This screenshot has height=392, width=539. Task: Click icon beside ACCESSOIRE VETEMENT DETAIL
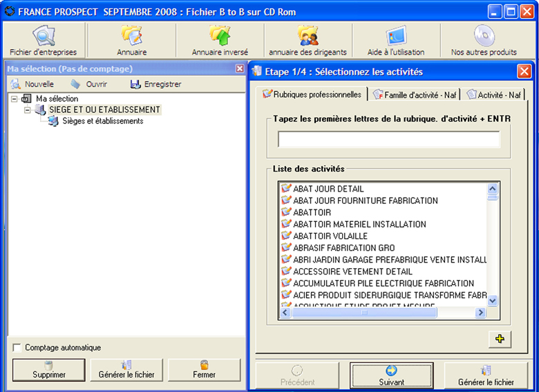(286, 271)
